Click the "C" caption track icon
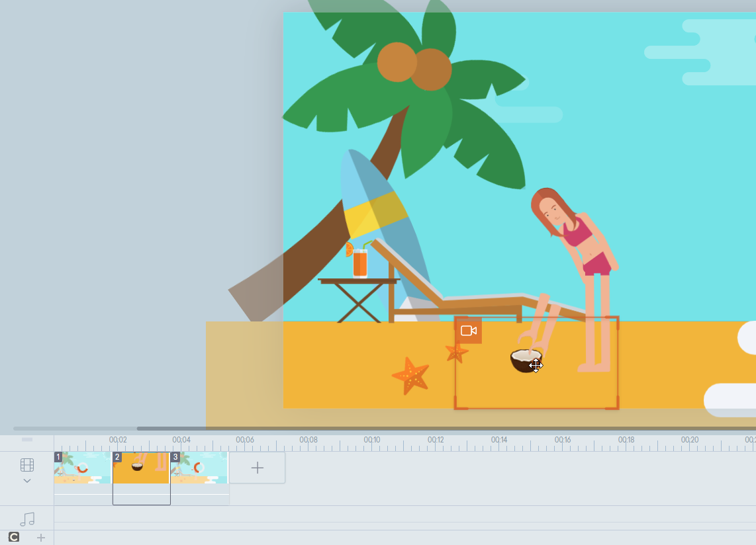This screenshot has width=756, height=545. click(x=14, y=537)
